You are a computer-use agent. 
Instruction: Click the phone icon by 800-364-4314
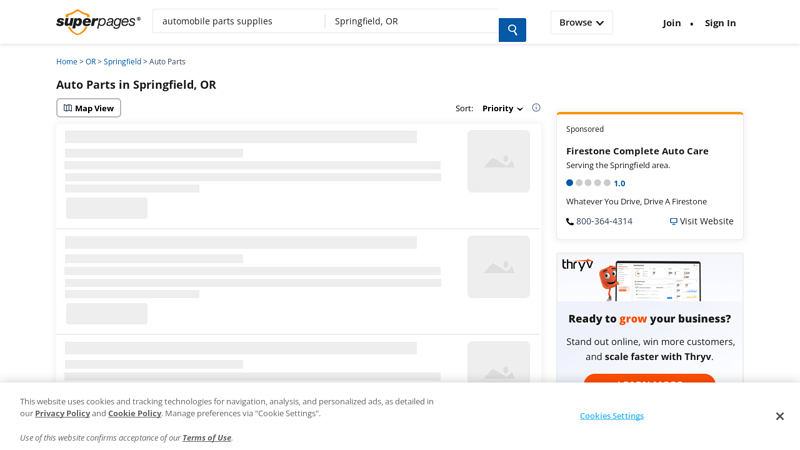point(570,222)
